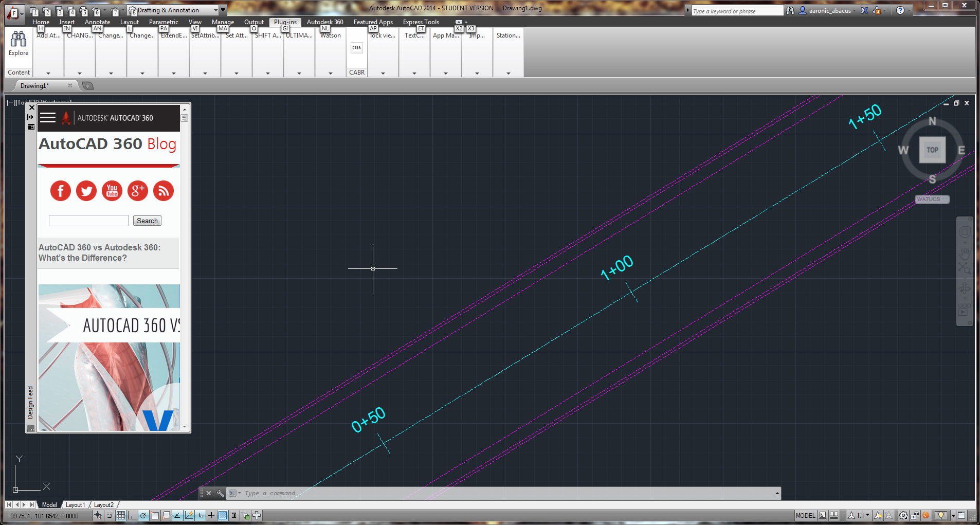The image size is (980, 525).
Task: Click the RSS feed icon in the blog panel
Action: tap(164, 191)
